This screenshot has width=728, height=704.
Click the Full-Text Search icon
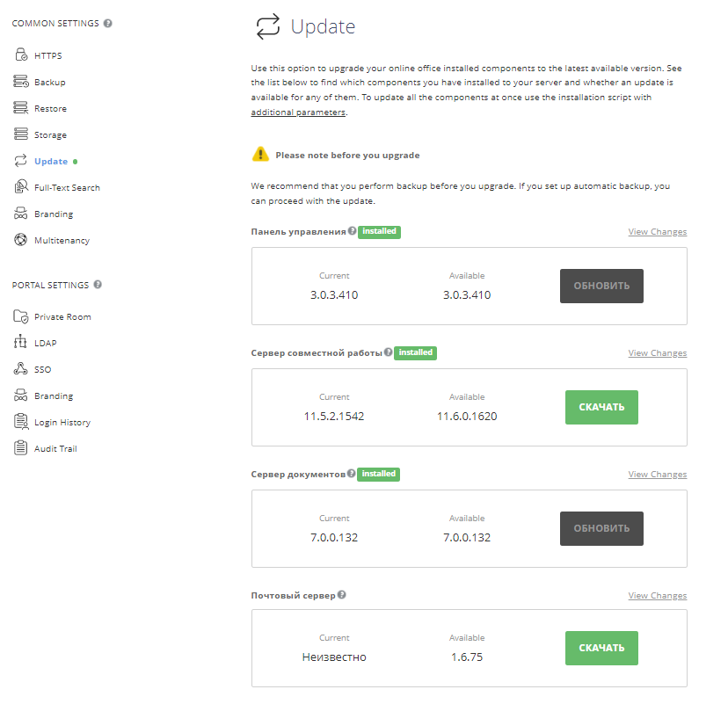point(21,187)
